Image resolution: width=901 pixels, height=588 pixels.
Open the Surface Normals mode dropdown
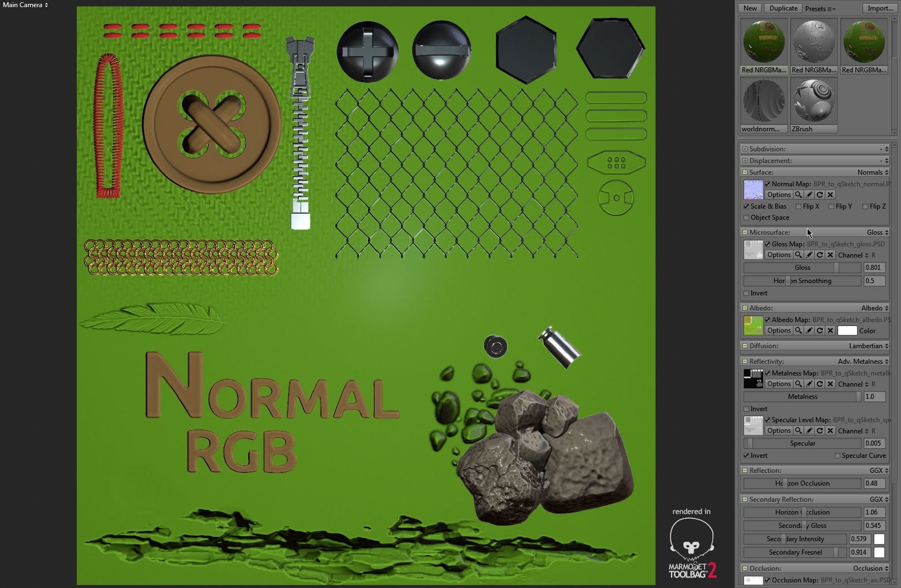[x=874, y=172]
